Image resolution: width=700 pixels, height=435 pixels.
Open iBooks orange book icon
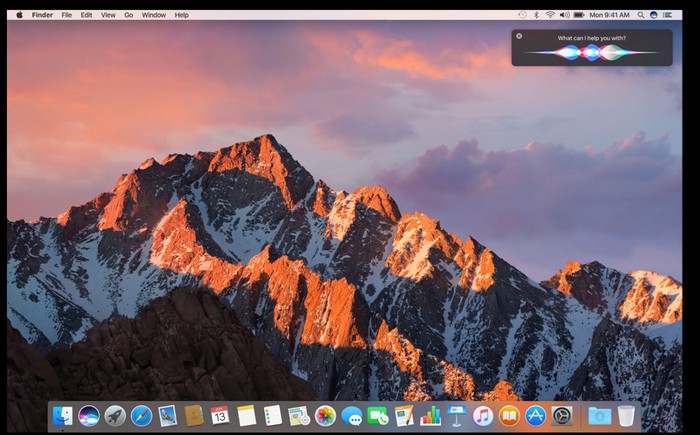coord(509,416)
